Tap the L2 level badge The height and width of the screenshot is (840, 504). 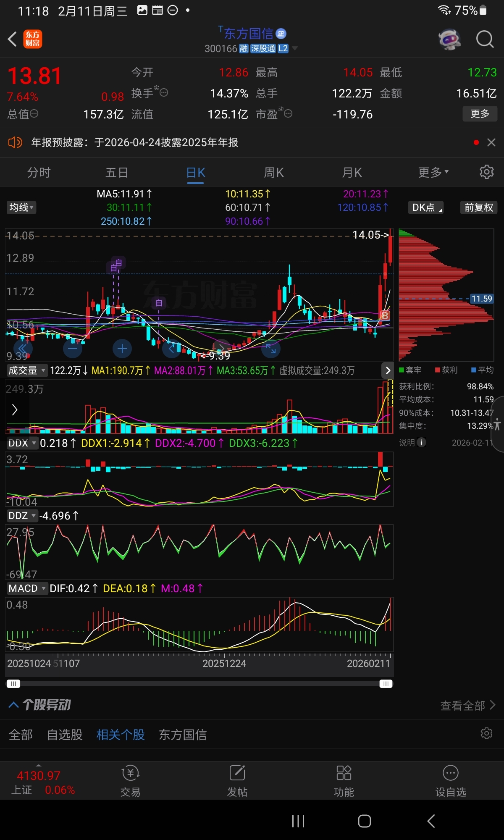[283, 49]
